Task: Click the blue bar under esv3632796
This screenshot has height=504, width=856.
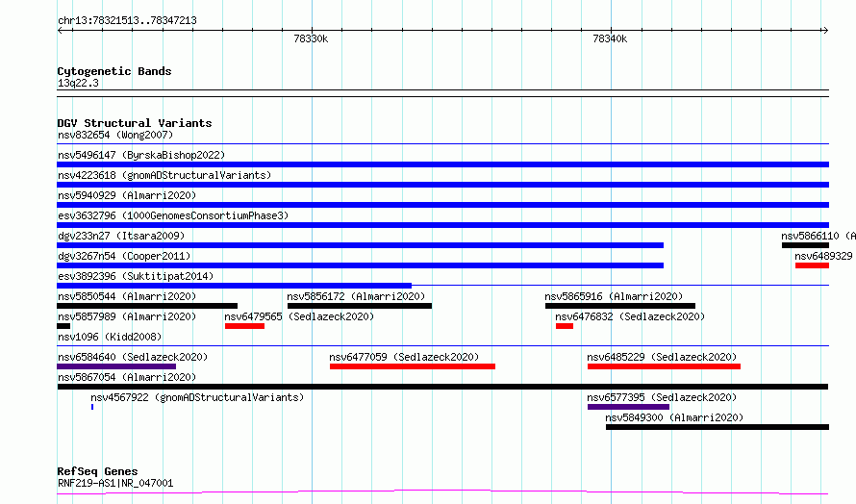Action: 442,225
